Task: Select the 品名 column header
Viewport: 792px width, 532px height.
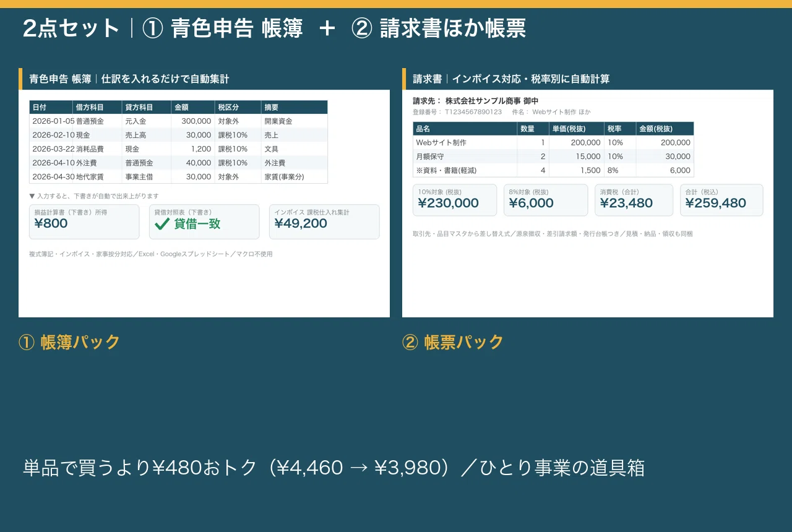Action: [465, 129]
